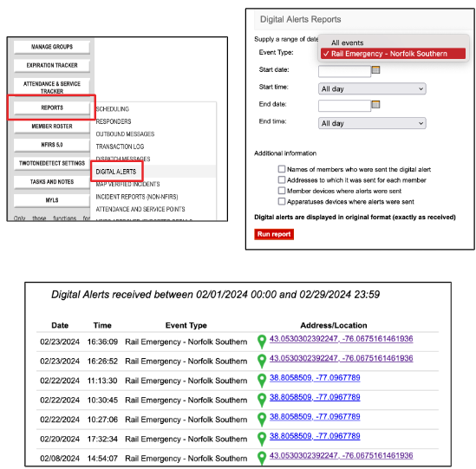Select Digital Alerts in reports menu

pyautogui.click(x=116, y=172)
